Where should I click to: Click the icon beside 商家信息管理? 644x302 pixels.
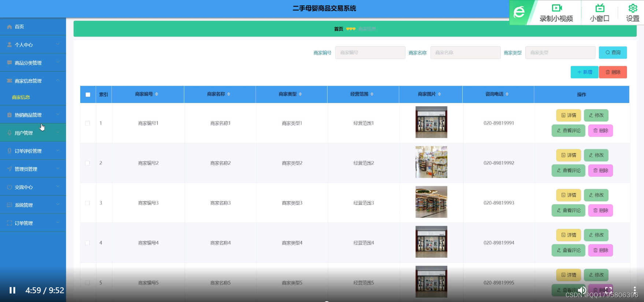[x=10, y=81]
